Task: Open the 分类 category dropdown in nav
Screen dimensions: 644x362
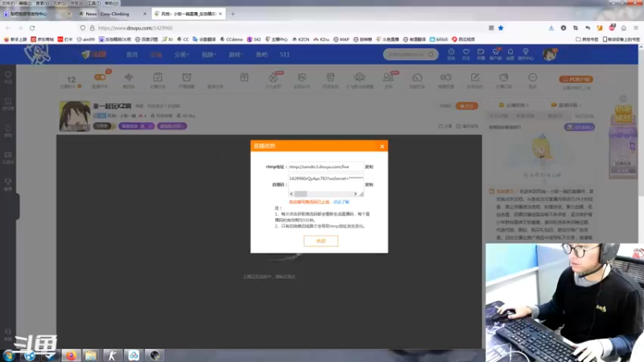Action: coord(180,55)
